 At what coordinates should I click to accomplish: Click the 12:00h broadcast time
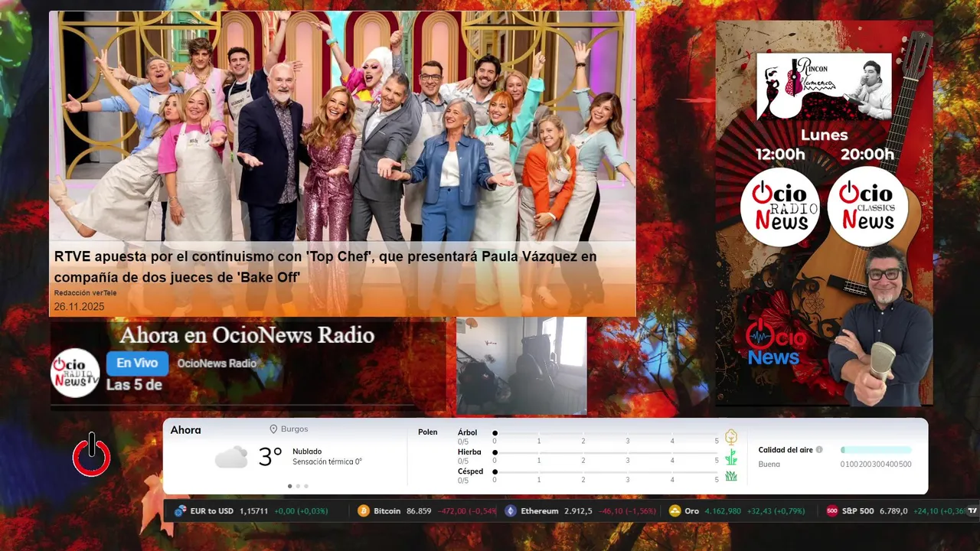click(780, 155)
